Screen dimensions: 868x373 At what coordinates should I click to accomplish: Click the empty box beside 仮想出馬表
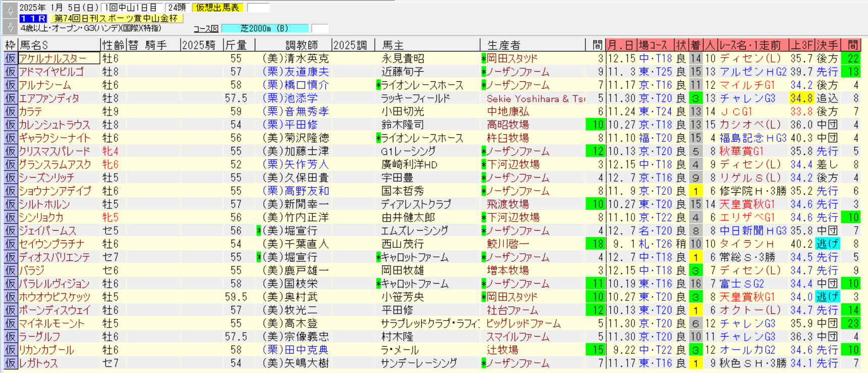click(258, 8)
